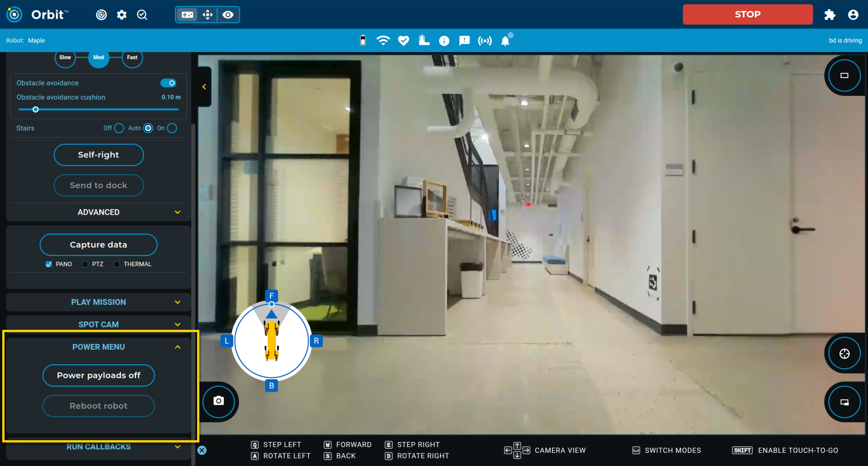Take a snapshot with the camera button
The image size is (868, 466).
pyautogui.click(x=219, y=401)
